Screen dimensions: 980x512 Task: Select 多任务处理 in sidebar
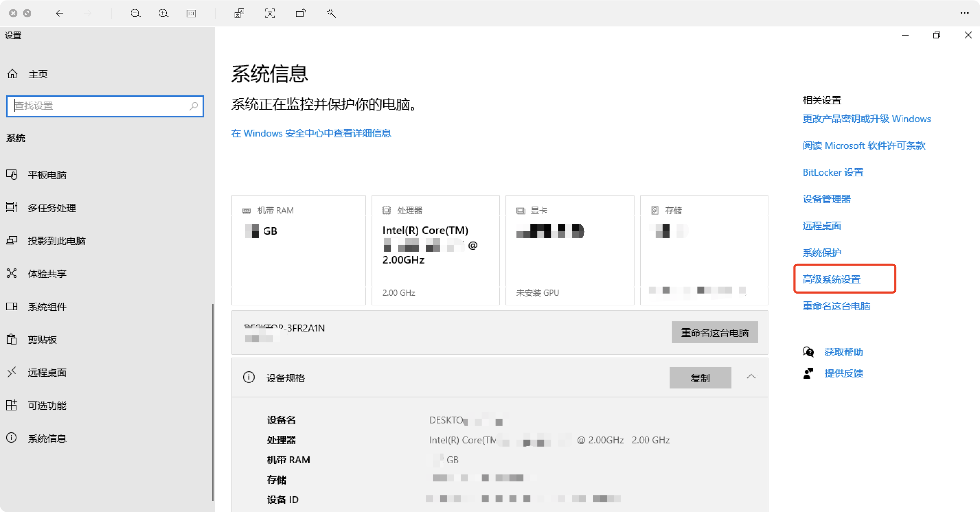(52, 208)
